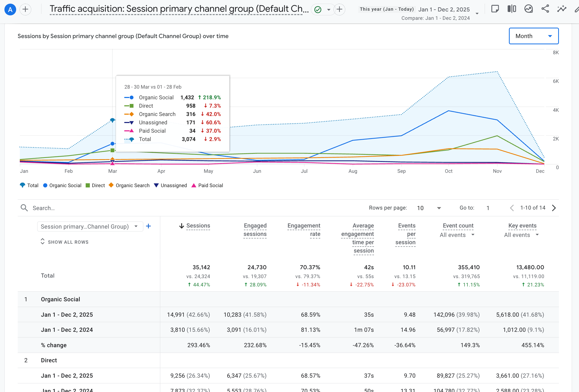The height and width of the screenshot is (392, 579).
Task: Open the Insights sparkle icon
Action: click(x=562, y=9)
